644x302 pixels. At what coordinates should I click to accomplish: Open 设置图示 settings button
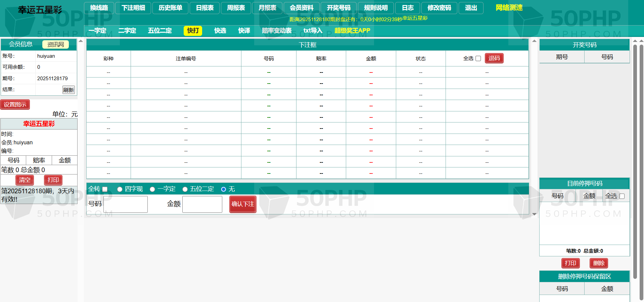click(15, 105)
